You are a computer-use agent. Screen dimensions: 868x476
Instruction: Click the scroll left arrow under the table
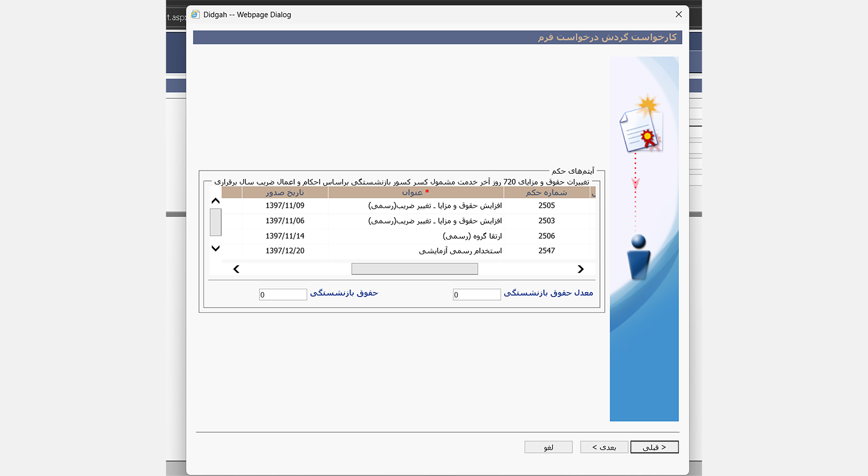pyautogui.click(x=236, y=269)
